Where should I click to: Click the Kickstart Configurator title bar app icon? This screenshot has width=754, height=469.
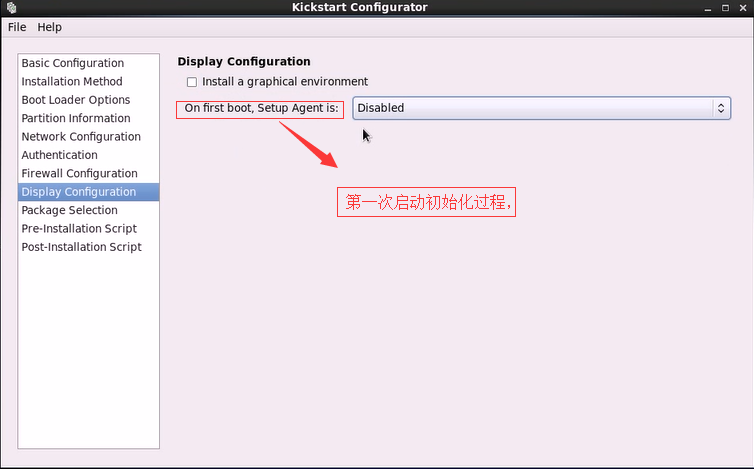click(x=12, y=8)
